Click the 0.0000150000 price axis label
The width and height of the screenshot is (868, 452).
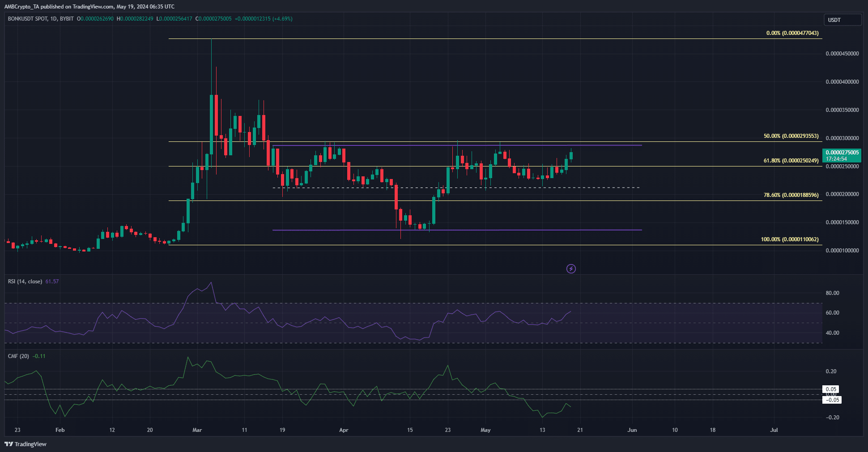click(x=842, y=222)
